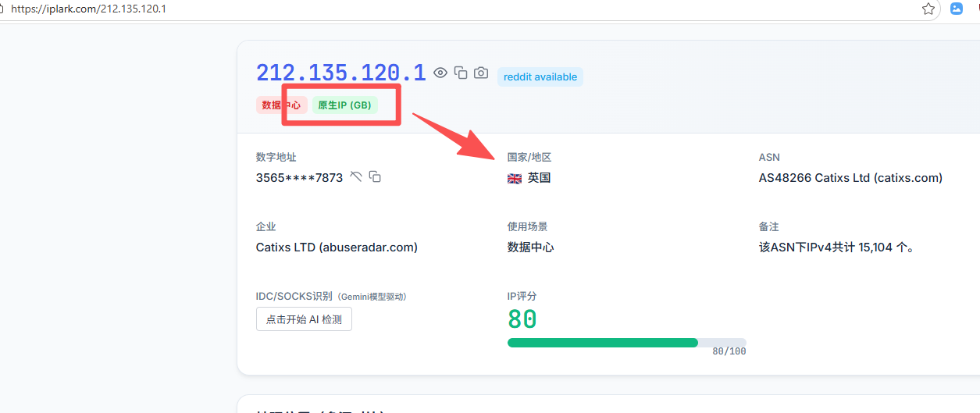Click the red 数据中心 tag
Viewport: 980px width, 413px height.
tap(281, 105)
